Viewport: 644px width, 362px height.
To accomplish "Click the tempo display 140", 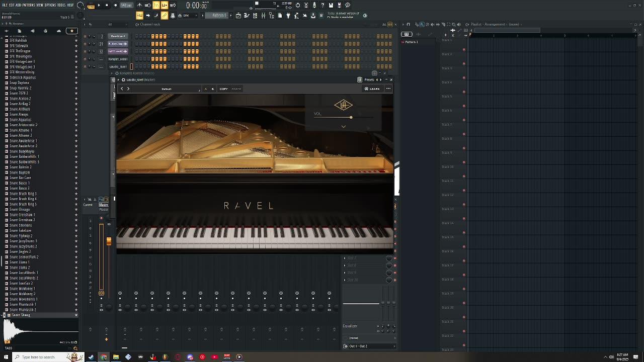I will (126, 6).
